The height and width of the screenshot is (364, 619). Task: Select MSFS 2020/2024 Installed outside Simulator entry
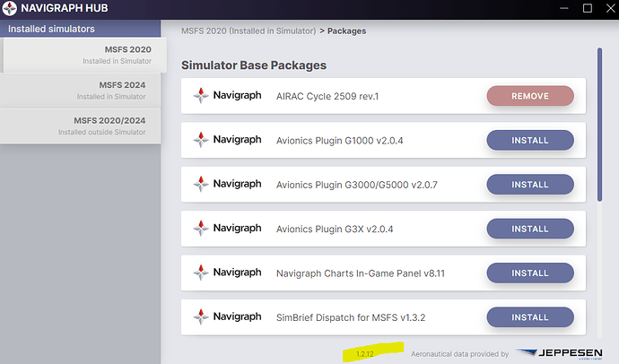coord(81,126)
